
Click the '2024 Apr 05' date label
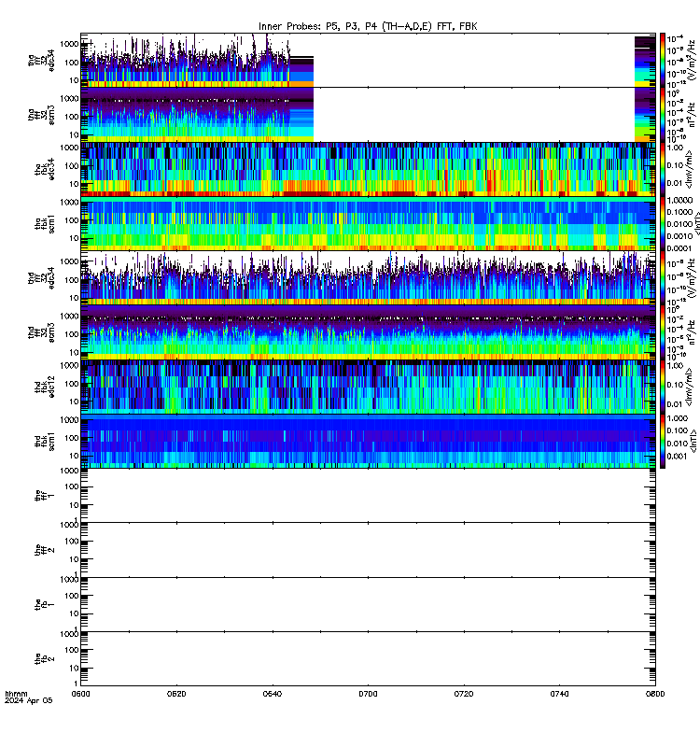pyautogui.click(x=29, y=700)
